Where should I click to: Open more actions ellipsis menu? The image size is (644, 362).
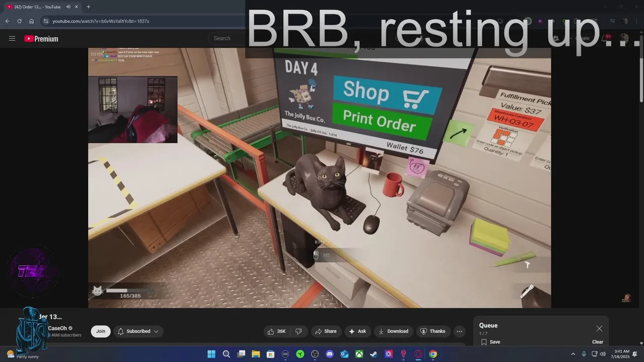[x=459, y=331]
